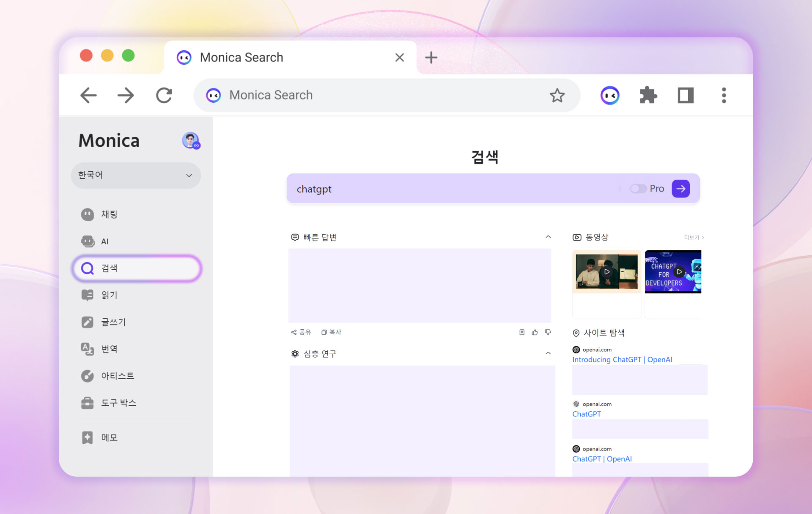Open the user avatar profile in sidebar

point(191,140)
